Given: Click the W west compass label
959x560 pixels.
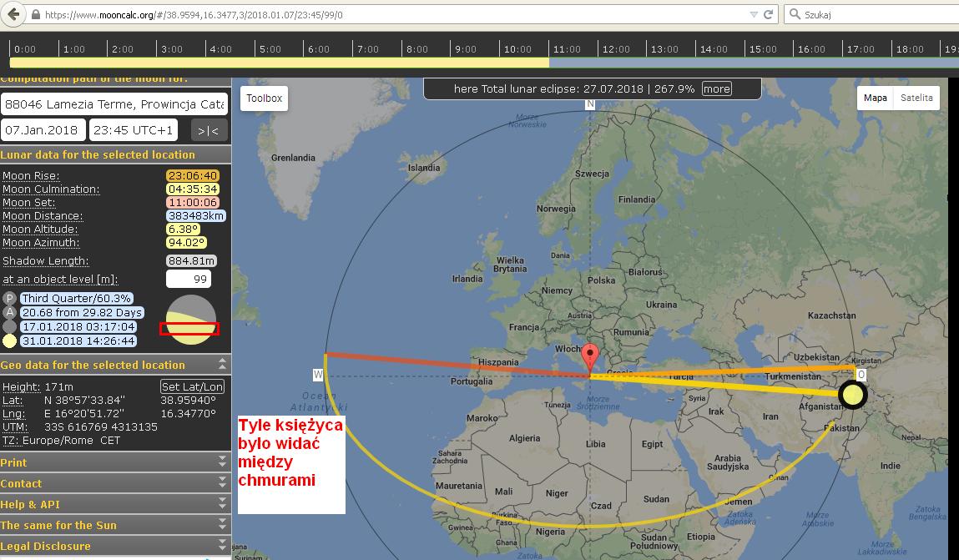Looking at the screenshot, I should tap(317, 375).
